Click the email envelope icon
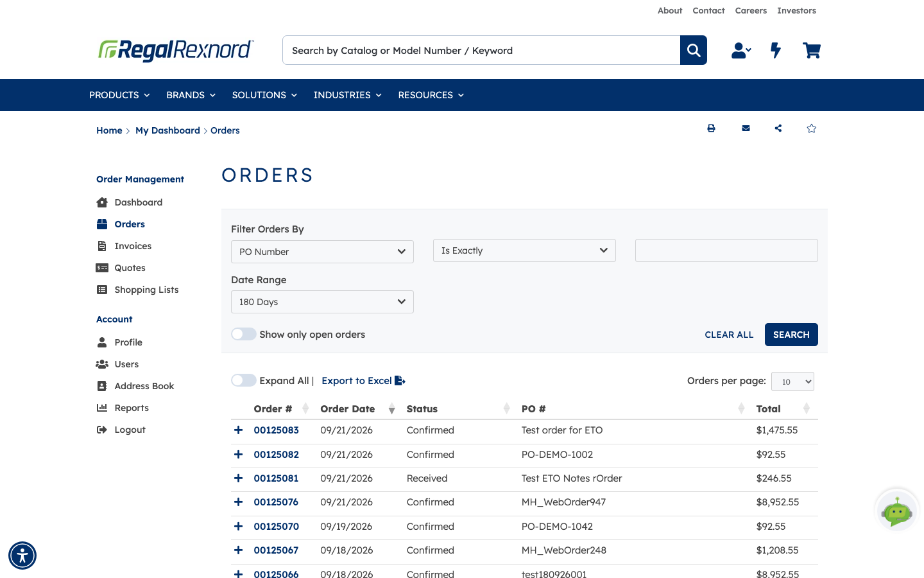Image resolution: width=924 pixels, height=578 pixels. click(746, 128)
